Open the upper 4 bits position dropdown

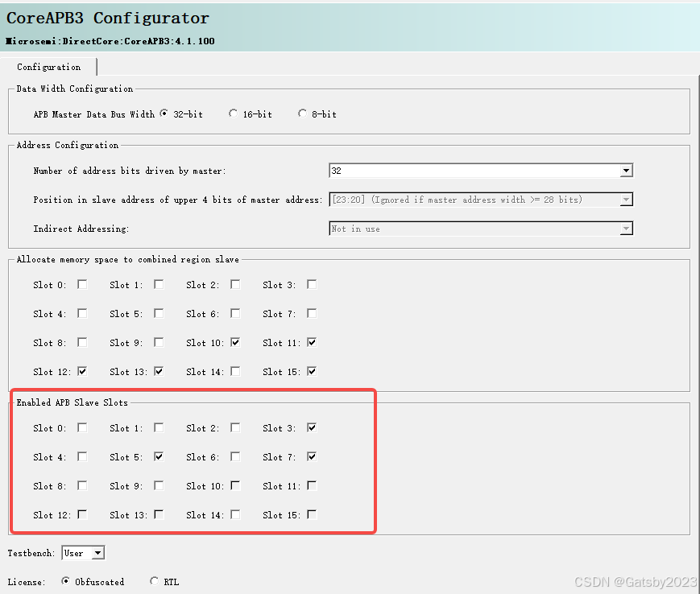tap(481, 200)
